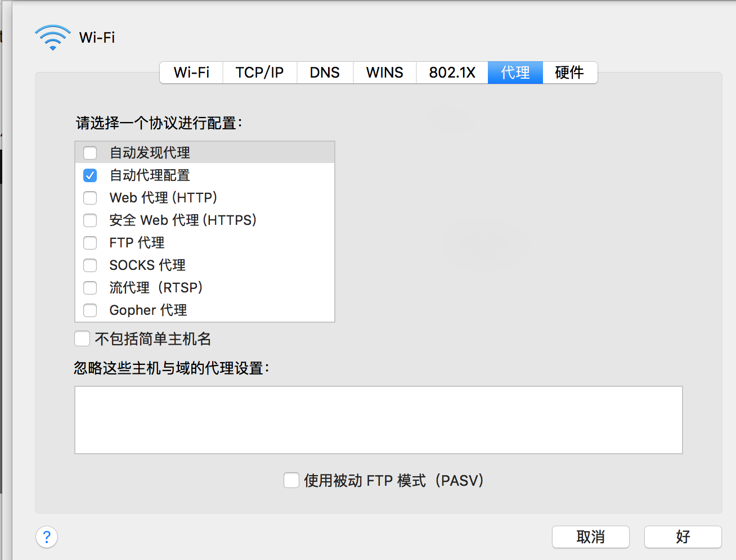Viewport: 736px width, 560px height.
Task: Select the SOCKS 代理 row text
Action: tap(147, 265)
